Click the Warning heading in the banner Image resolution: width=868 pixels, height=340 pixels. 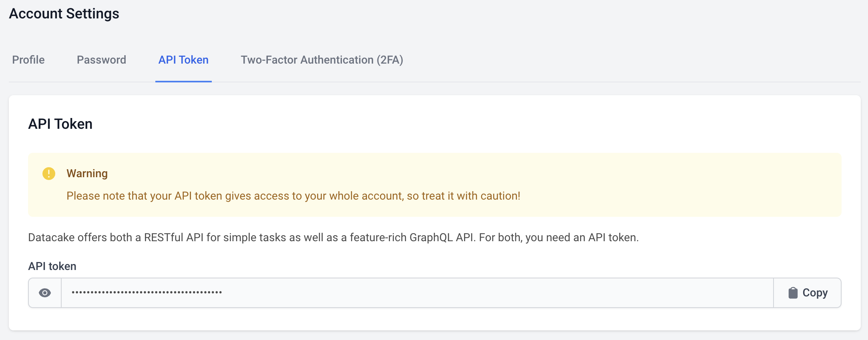point(87,174)
